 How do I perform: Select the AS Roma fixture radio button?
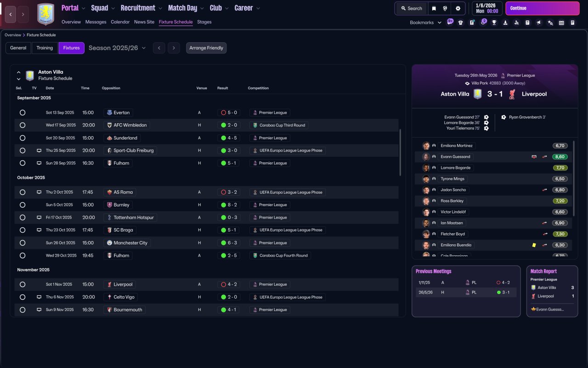(x=23, y=192)
